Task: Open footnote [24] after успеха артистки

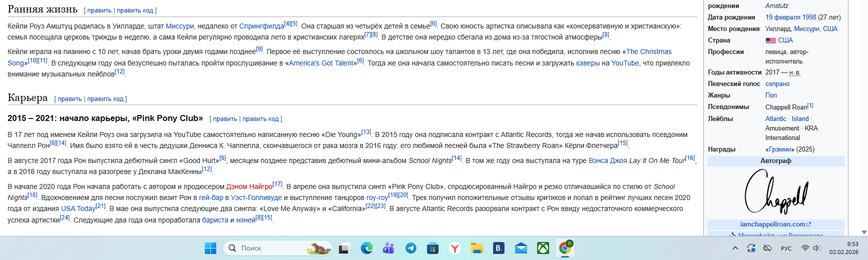Action: (65, 217)
